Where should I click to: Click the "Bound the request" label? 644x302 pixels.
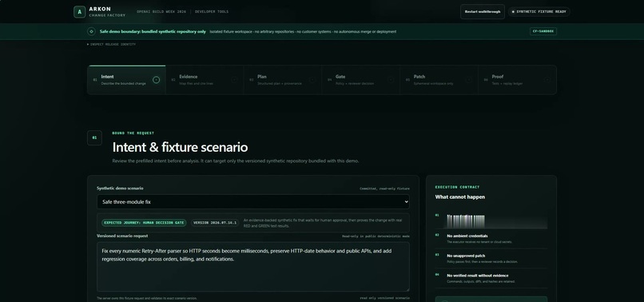(x=133, y=133)
